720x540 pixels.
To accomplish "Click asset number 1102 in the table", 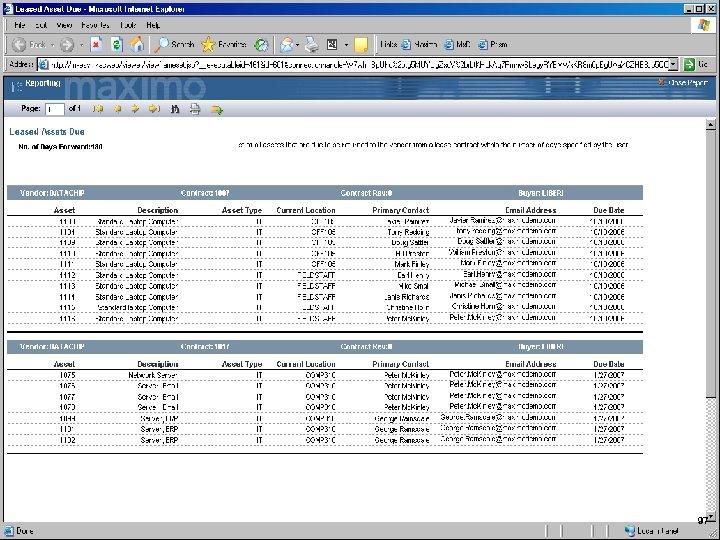I will tap(68, 440).
